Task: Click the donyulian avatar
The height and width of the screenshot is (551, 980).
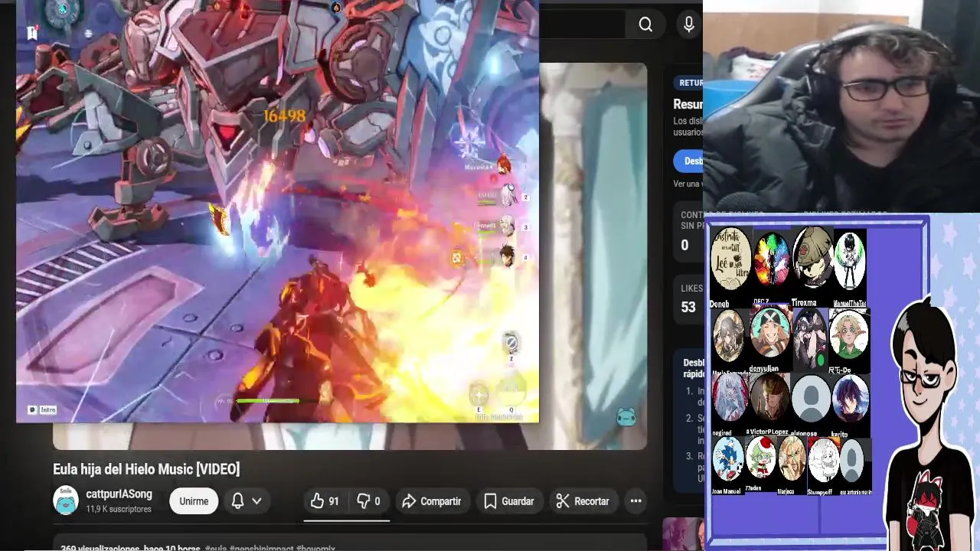Action: point(770,332)
